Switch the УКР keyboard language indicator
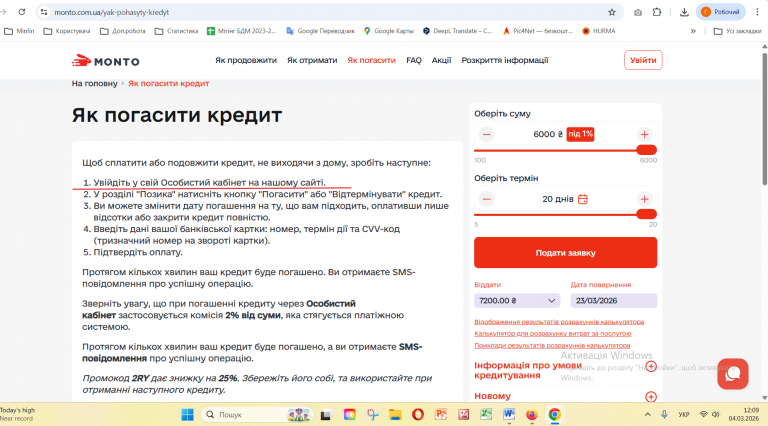768x426 pixels. tap(684, 415)
